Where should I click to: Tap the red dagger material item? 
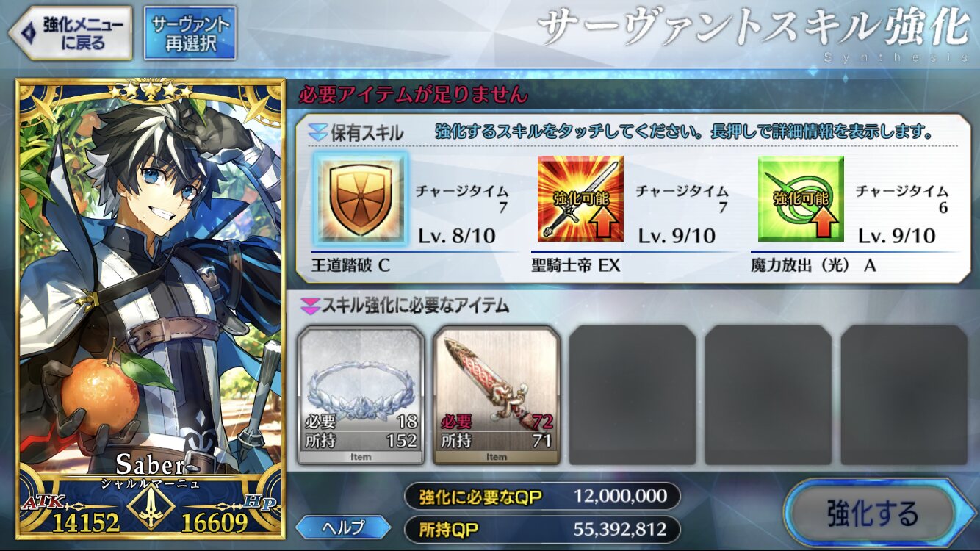coord(497,395)
